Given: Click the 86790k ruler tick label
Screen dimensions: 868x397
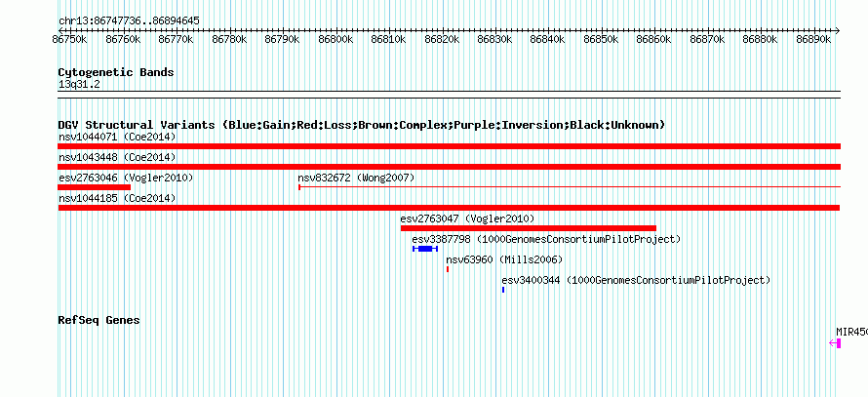Looking at the screenshot, I should [282, 39].
